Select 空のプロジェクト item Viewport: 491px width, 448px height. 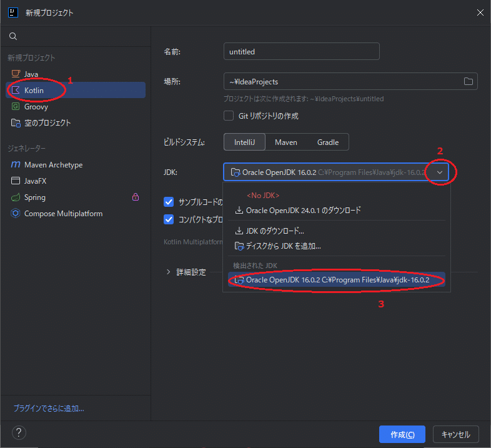tap(76, 123)
